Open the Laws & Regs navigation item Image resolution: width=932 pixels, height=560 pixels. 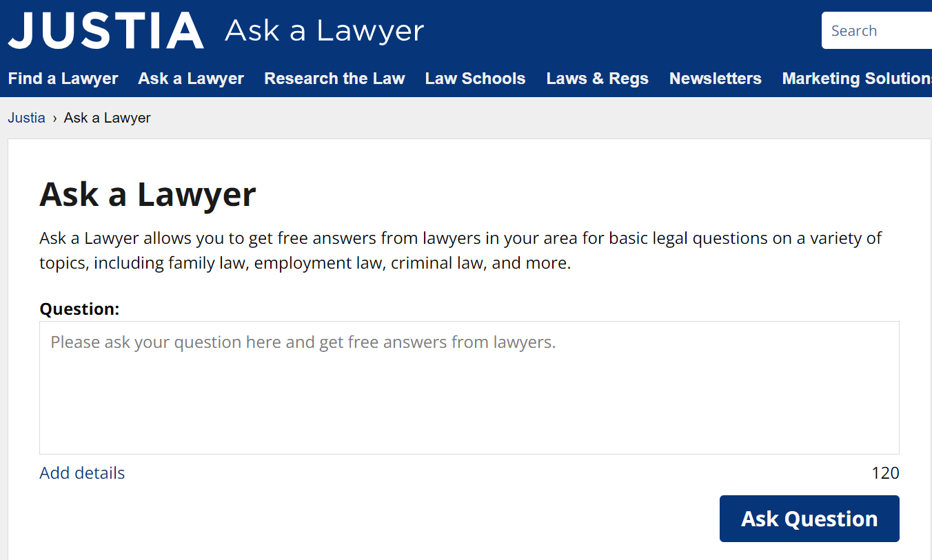(x=597, y=79)
